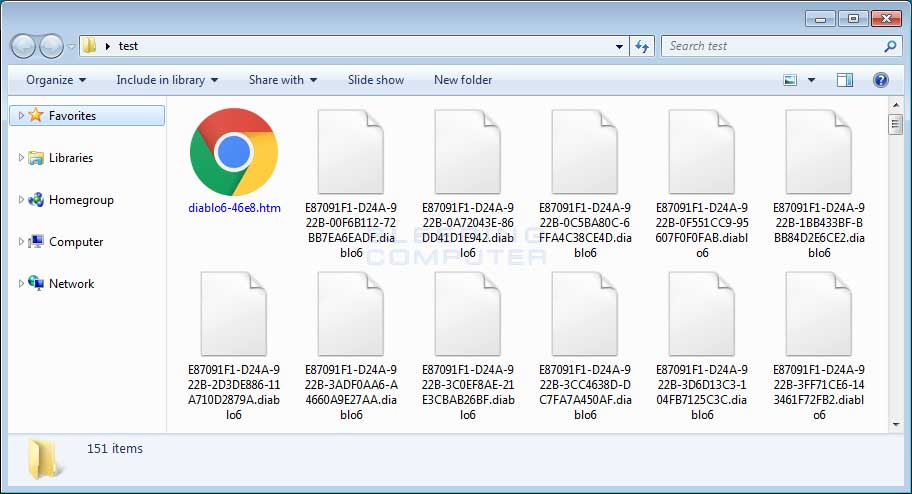Select Network in navigation pane
The image size is (912, 494).
72,283
